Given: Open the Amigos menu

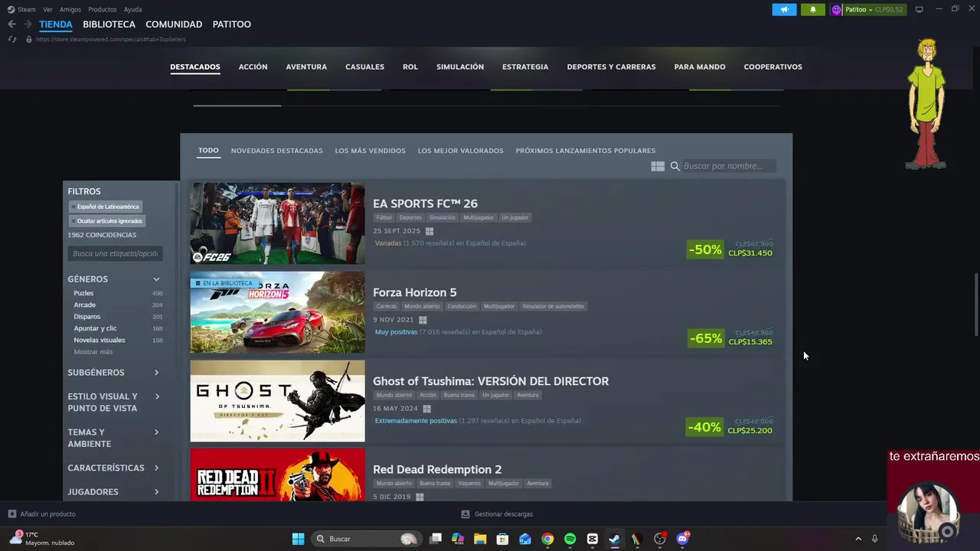Looking at the screenshot, I should coord(70,9).
